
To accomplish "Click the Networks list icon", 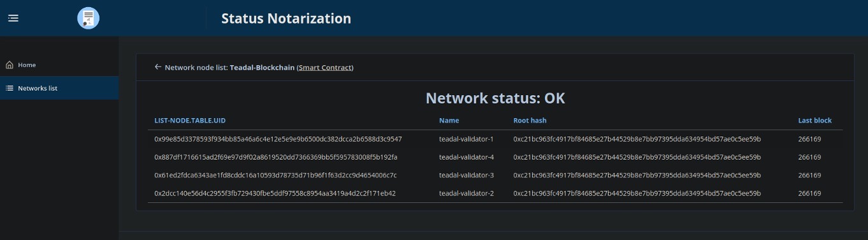I will pyautogui.click(x=10, y=88).
